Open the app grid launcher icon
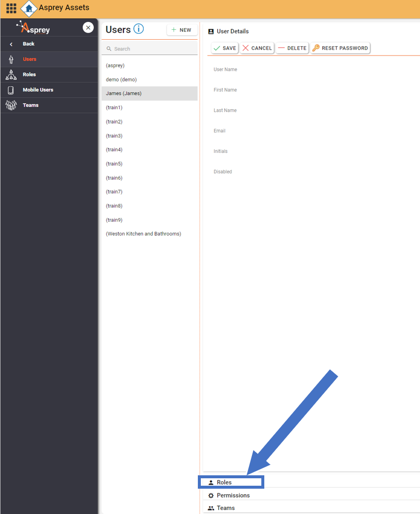This screenshot has height=514, width=420. point(11,8)
